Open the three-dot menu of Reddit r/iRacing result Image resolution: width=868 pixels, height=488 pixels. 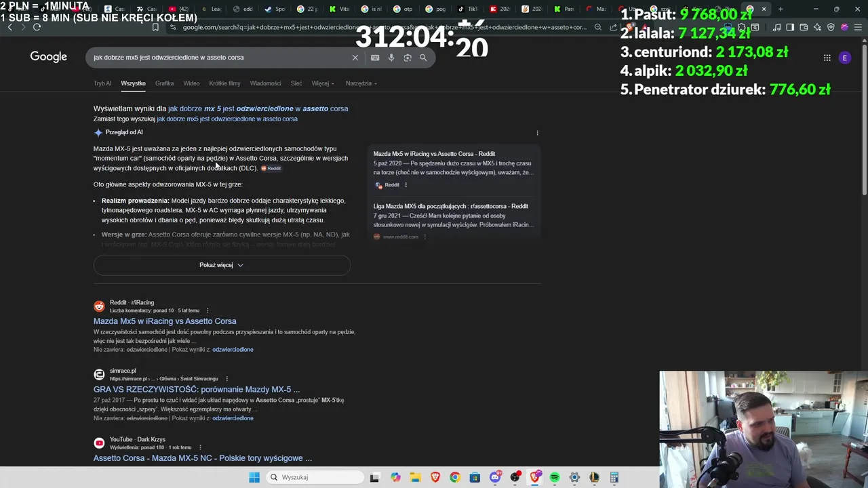click(x=208, y=310)
